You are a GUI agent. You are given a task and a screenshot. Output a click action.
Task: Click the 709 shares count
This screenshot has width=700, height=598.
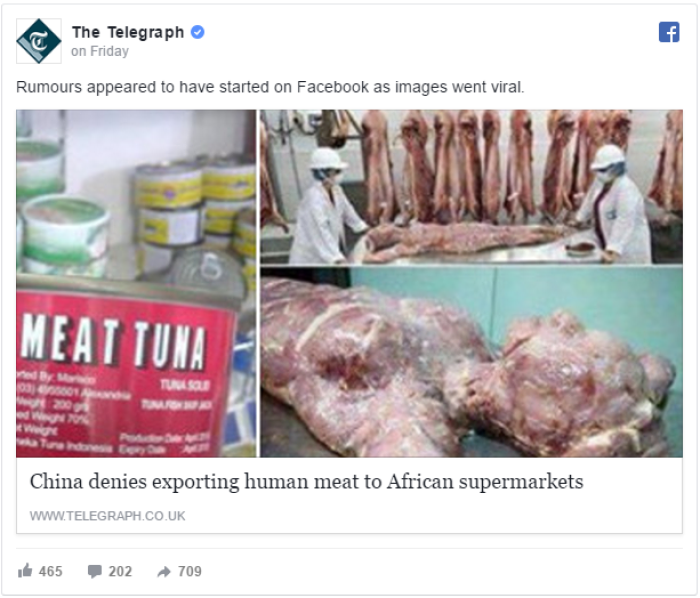pos(190,571)
